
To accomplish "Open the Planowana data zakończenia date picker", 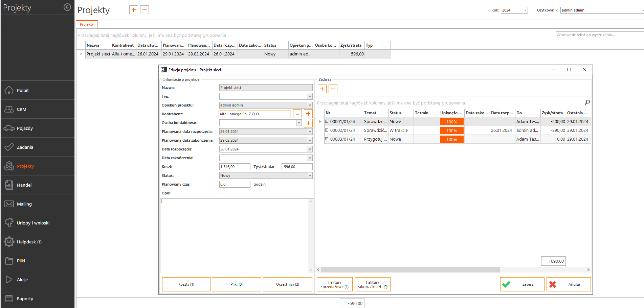I will [310, 140].
